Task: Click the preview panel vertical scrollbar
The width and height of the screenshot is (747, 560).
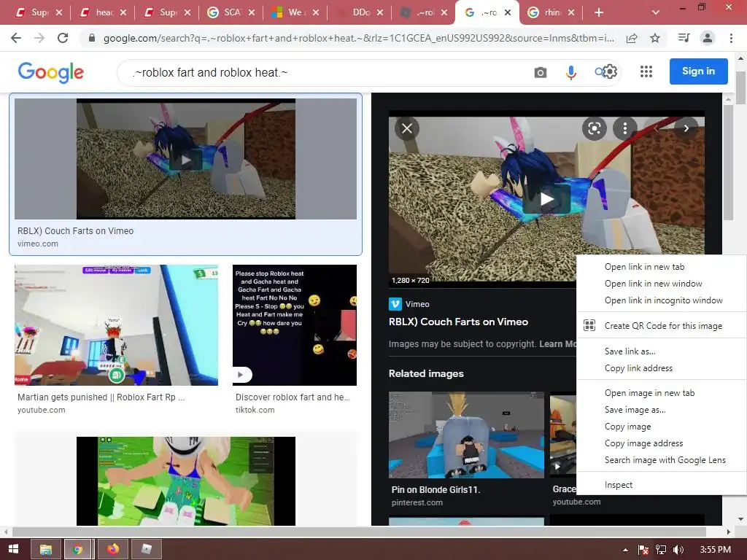Action: 728,162
